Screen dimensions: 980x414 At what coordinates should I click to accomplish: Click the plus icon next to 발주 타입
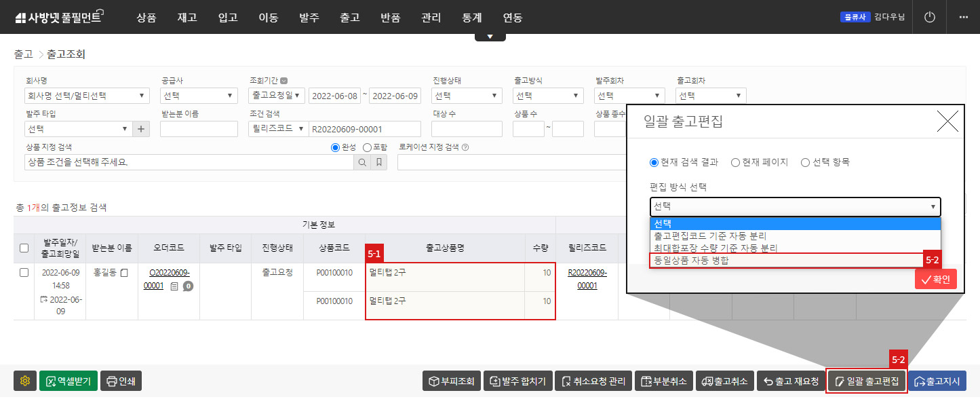coord(140,128)
